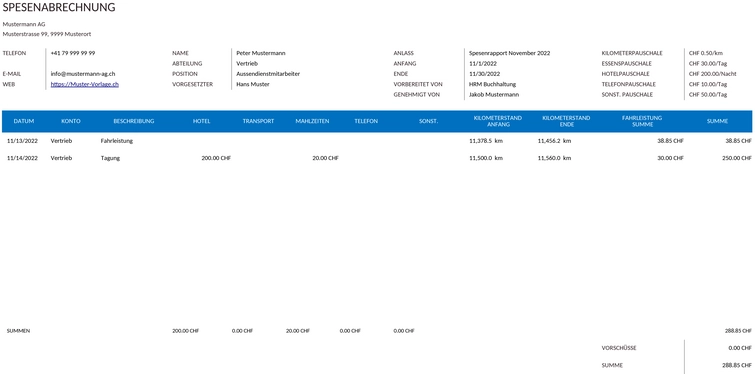Select the Peter Mustermann name field
The width and height of the screenshot is (755, 374).
261,53
